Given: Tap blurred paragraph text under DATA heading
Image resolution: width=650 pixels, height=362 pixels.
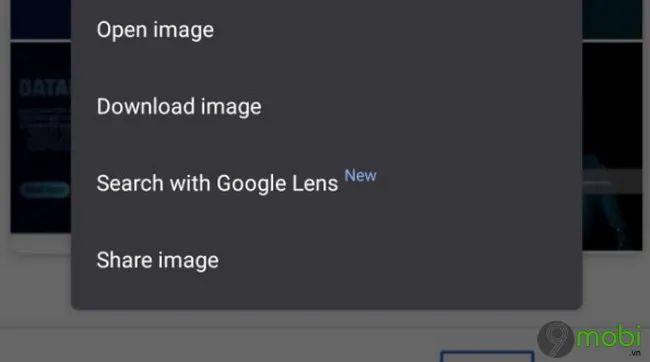Looking at the screenshot, I should (45, 128).
